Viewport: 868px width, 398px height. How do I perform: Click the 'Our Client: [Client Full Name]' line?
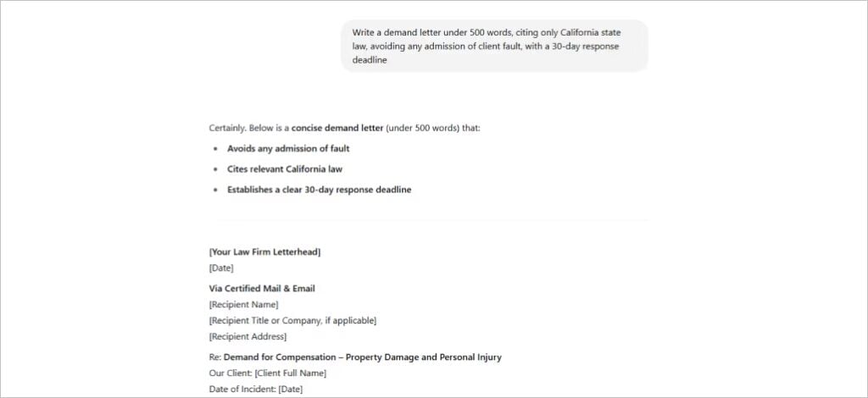pos(268,373)
